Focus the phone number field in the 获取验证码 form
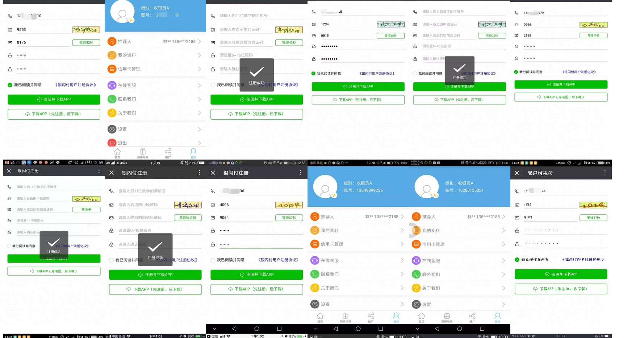The height and width of the screenshot is (338, 644). pyautogui.click(x=159, y=191)
